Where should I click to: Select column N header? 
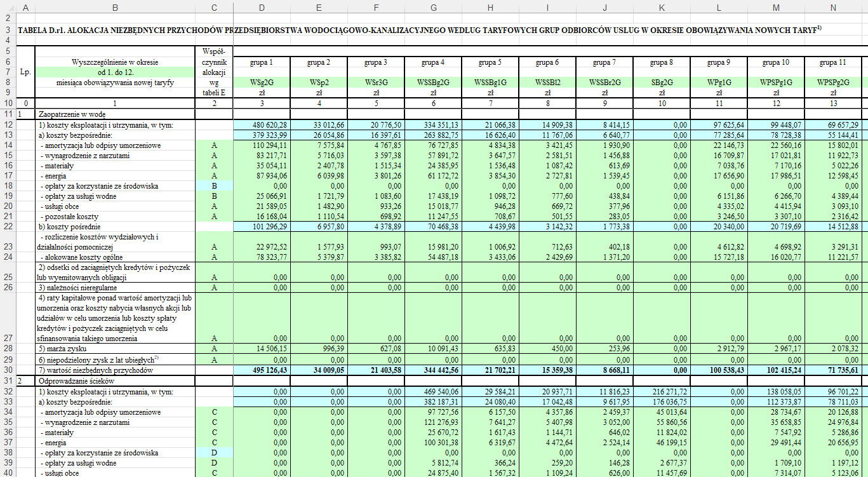tap(833, 7)
